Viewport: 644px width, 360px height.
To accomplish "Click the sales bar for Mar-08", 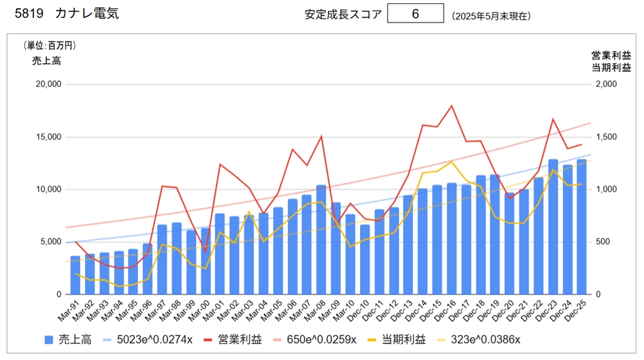I will coord(321,240).
